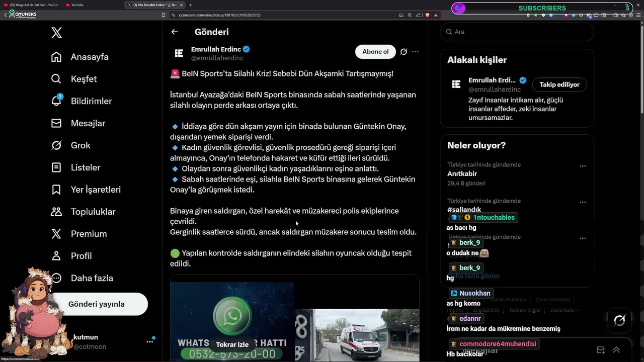Open Emrullah Erdi... in Alakalı kişiler

tap(492, 80)
